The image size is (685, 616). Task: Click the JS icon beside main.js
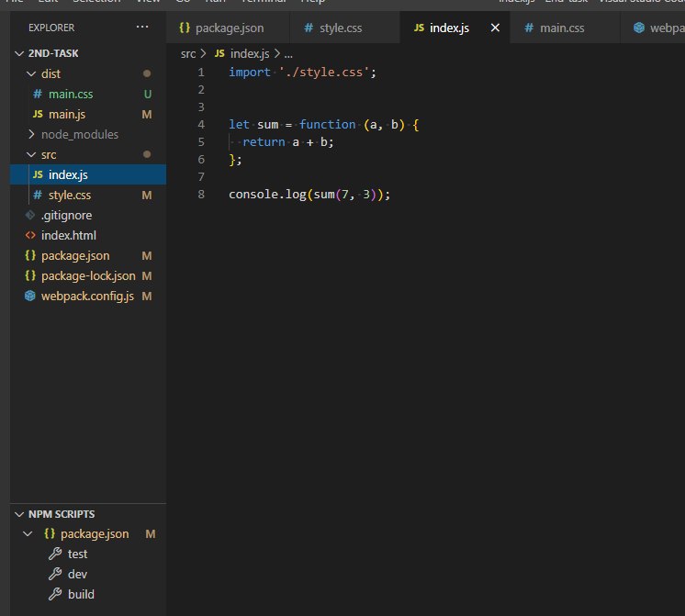click(38, 114)
